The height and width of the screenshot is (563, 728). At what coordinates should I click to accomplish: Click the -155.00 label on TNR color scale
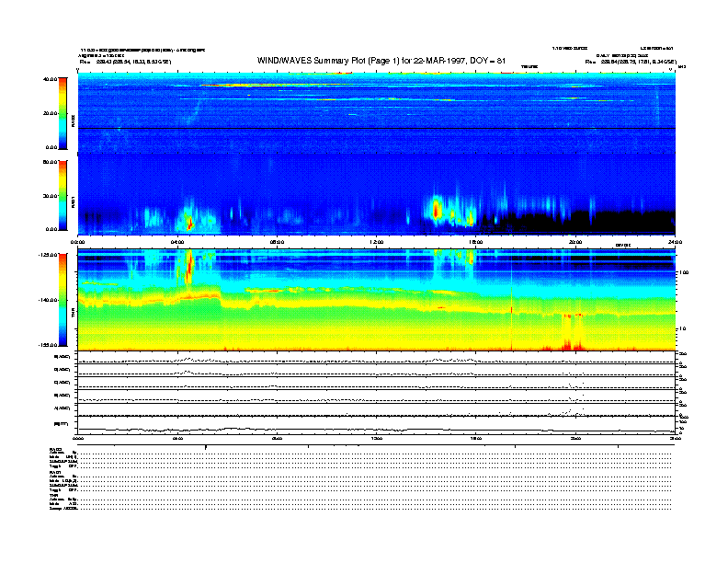coord(48,345)
